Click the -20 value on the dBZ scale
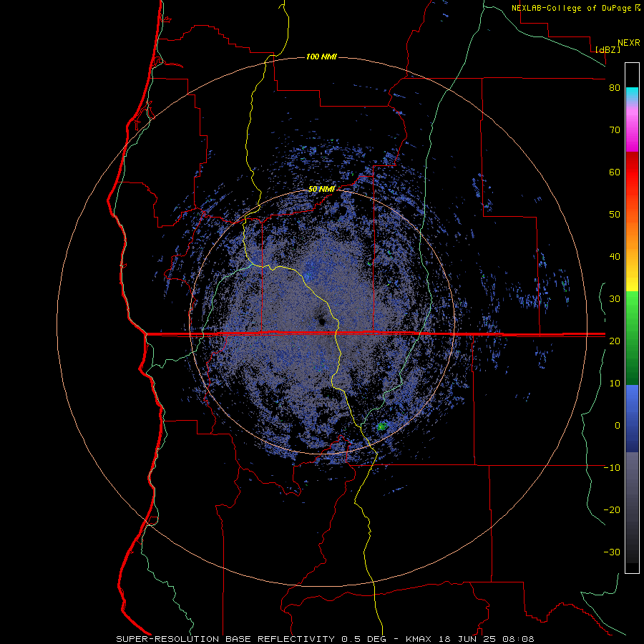Image resolution: width=644 pixels, height=644 pixels. point(612,509)
